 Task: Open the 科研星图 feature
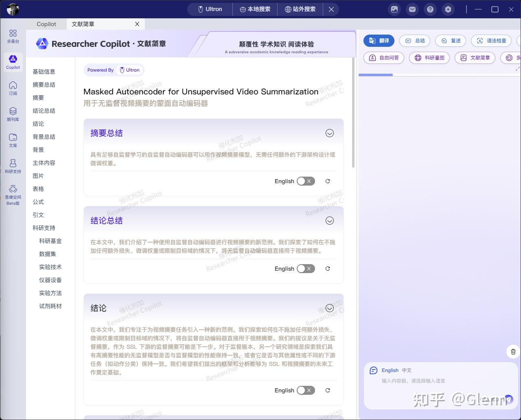(x=429, y=58)
